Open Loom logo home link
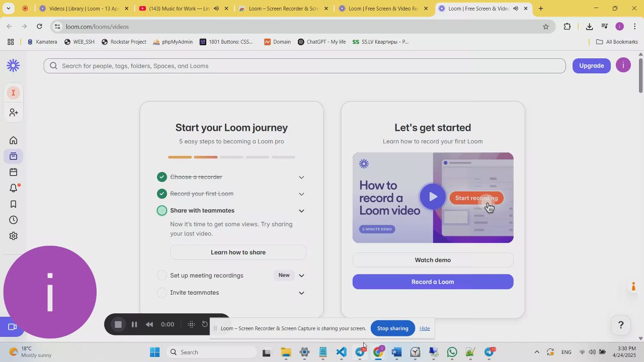 (14, 65)
